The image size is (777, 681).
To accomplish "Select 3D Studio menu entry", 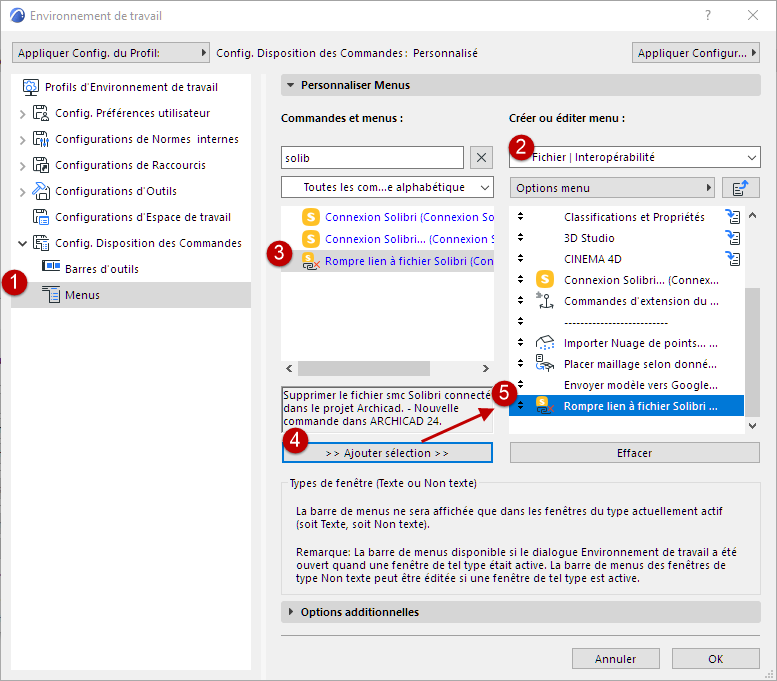I will [x=626, y=238].
